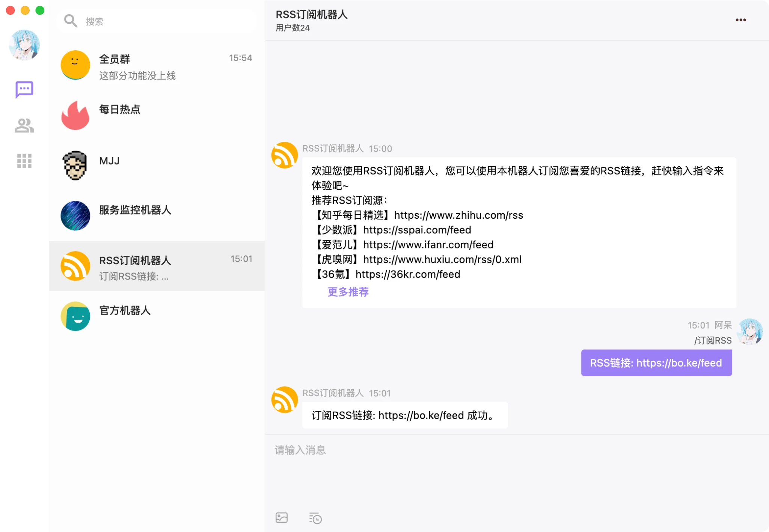The height and width of the screenshot is (532, 769).
Task: Click RSS bot avatar in welcome message
Action: coord(285,155)
